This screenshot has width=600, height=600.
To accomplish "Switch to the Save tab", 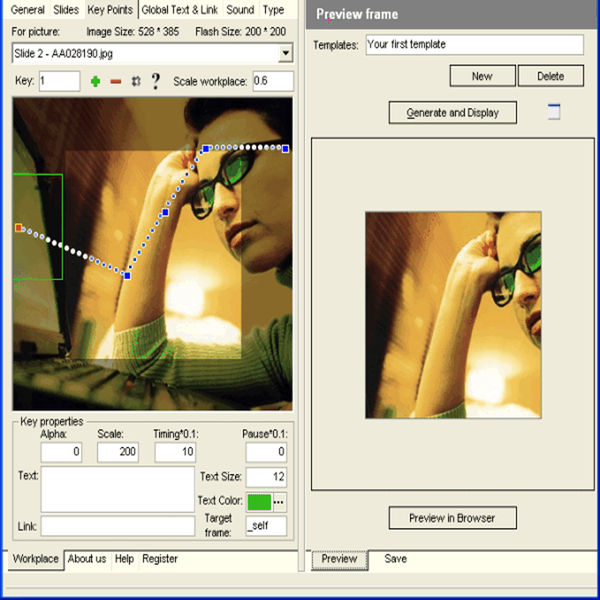I will click(x=396, y=559).
